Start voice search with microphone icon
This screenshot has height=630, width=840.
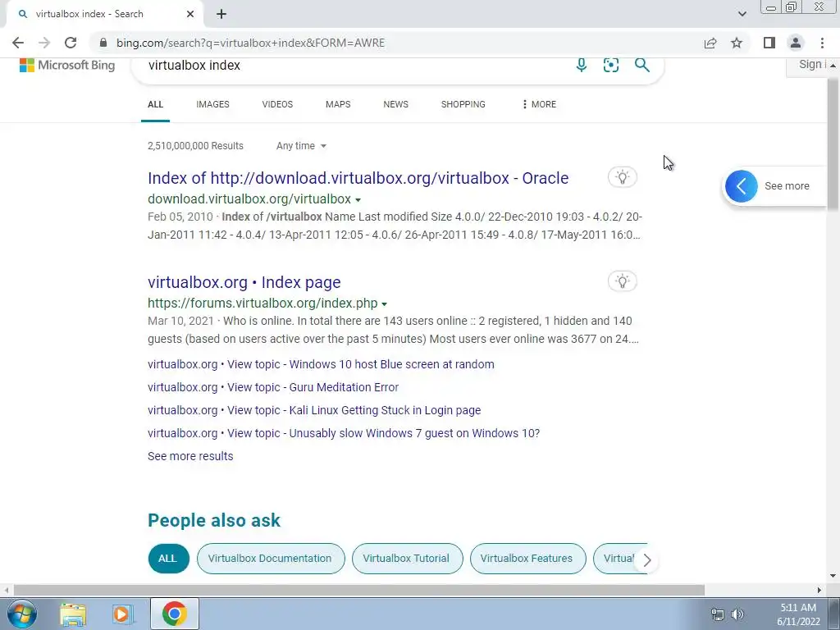[x=582, y=66]
